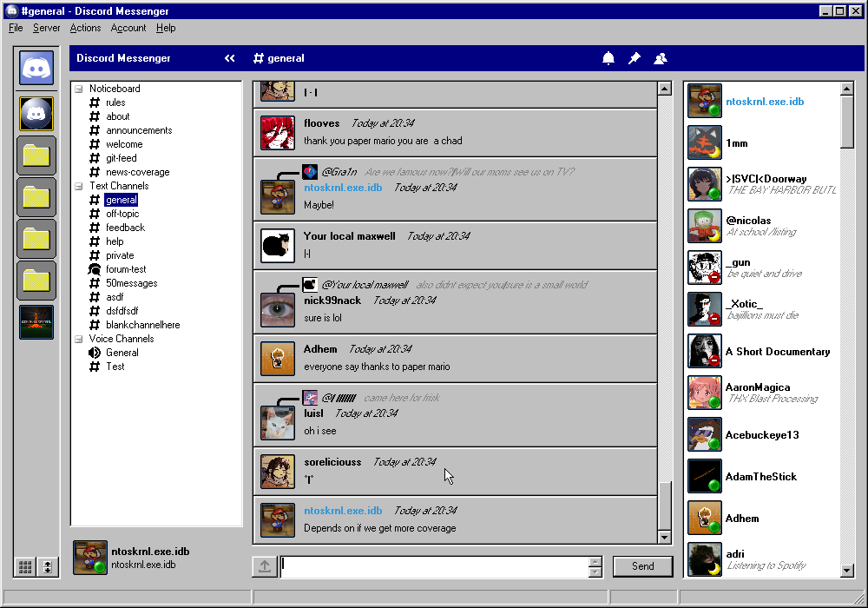This screenshot has height=608, width=868.
Task: Click message box spinner up arrow
Action: (595, 561)
